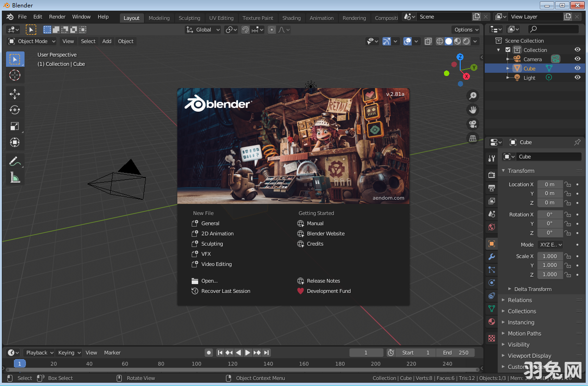Open the Object Mode dropdown
Image resolution: width=588 pixels, height=386 pixels.
31,41
